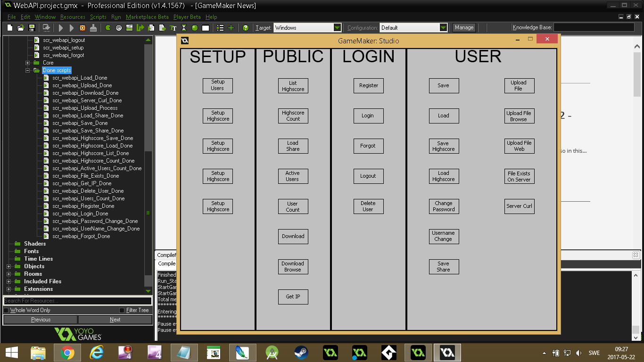The height and width of the screenshot is (362, 644).
Task: Enable the Filter Tree checkbox
Action: point(122,310)
